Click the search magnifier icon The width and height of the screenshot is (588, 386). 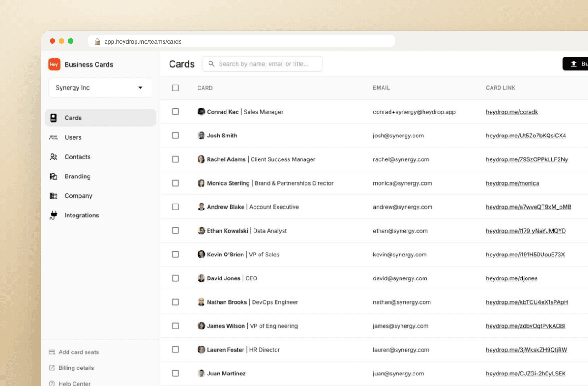(211, 64)
